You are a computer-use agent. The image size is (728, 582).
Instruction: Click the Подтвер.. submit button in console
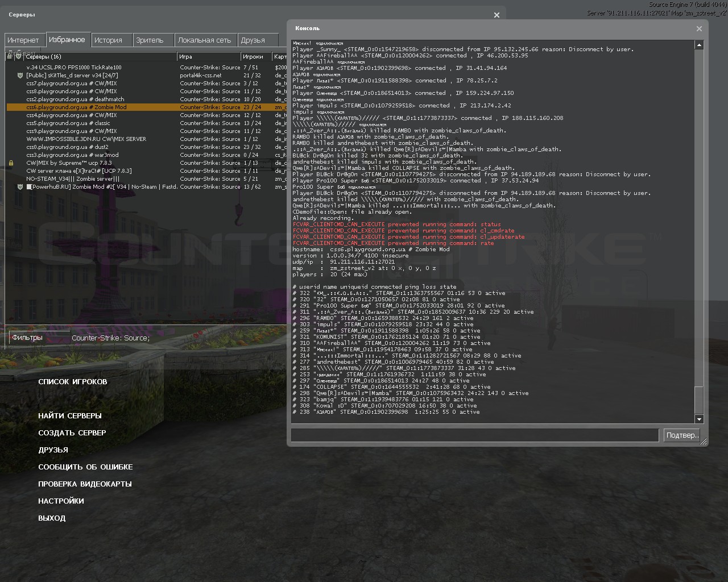682,435
